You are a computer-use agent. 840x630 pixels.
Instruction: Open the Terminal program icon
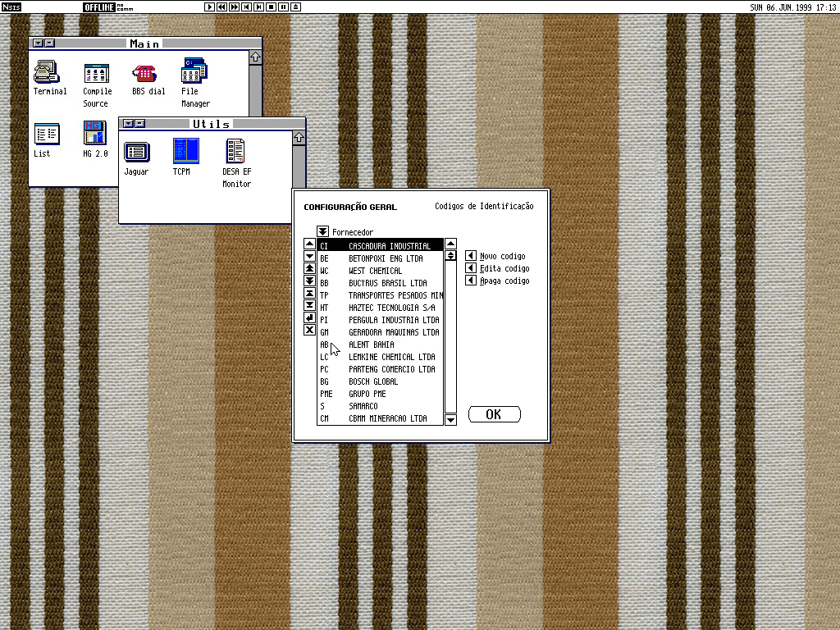click(x=47, y=72)
